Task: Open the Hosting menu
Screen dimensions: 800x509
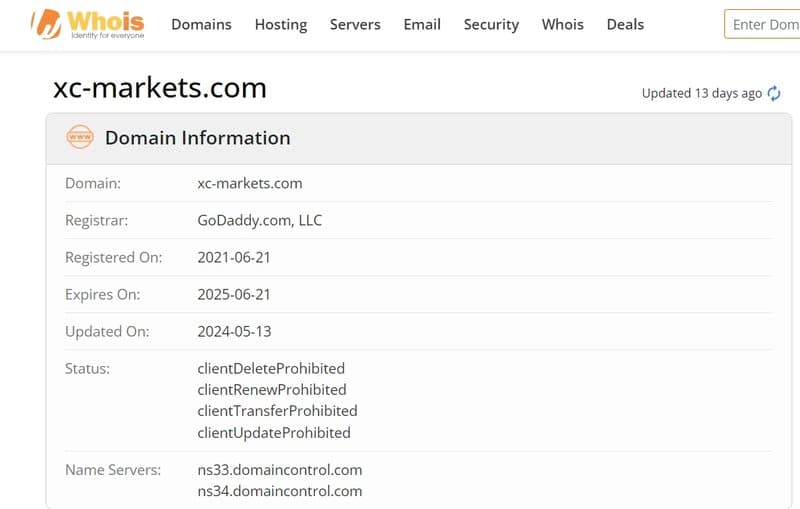Action: coord(281,24)
